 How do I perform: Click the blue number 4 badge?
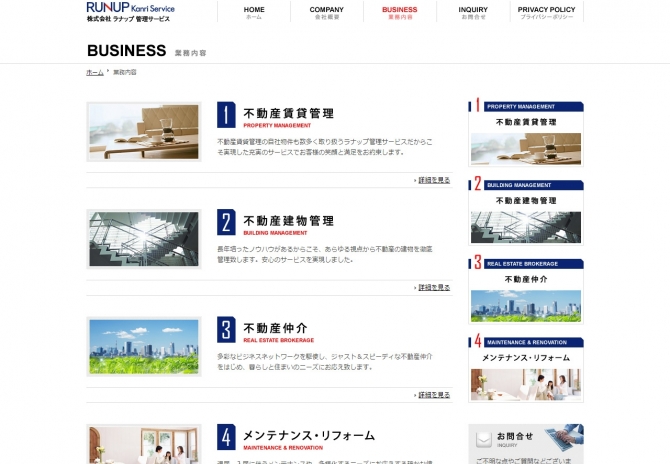click(226, 437)
